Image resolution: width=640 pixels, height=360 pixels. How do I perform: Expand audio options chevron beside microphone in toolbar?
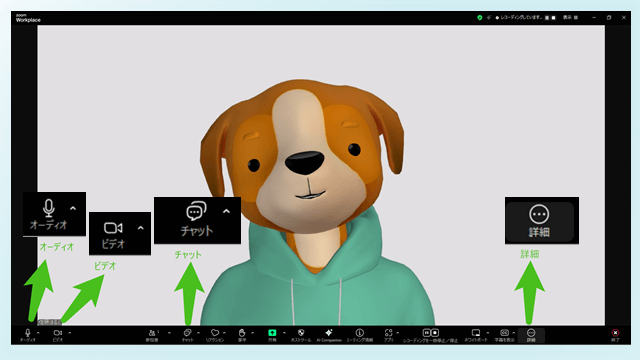[38, 333]
